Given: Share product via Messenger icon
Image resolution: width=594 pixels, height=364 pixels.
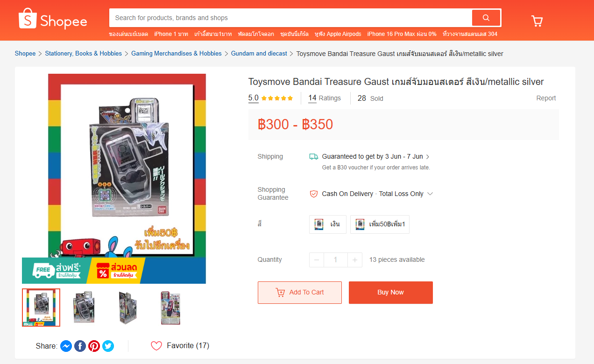Looking at the screenshot, I should (x=66, y=346).
